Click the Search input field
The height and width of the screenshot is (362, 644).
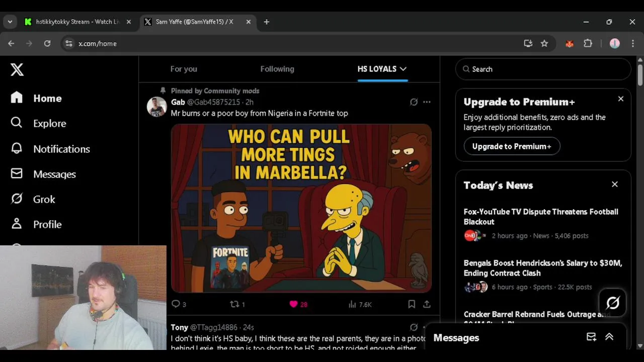[543, 69]
